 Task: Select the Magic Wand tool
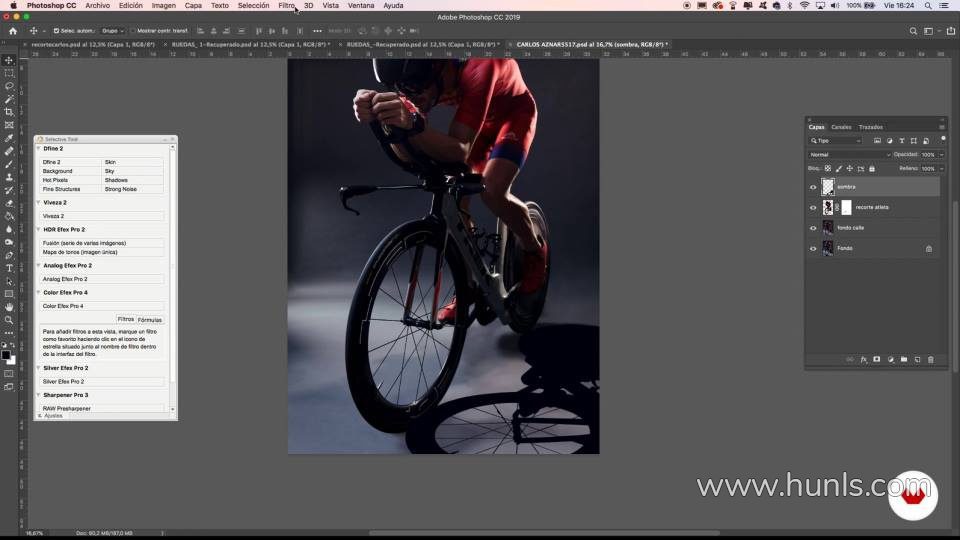9,99
